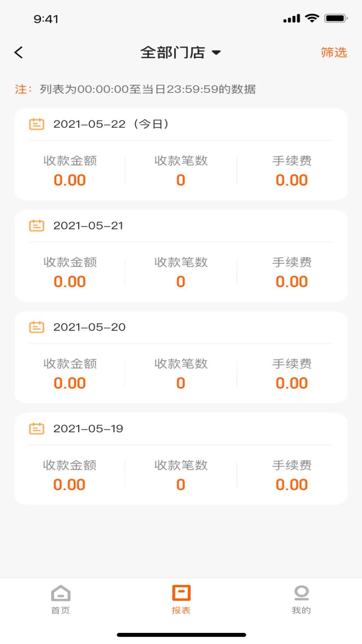Open the 2021-05-22 (今日) report card header
Screen dimensions: 362x644
[111, 124]
